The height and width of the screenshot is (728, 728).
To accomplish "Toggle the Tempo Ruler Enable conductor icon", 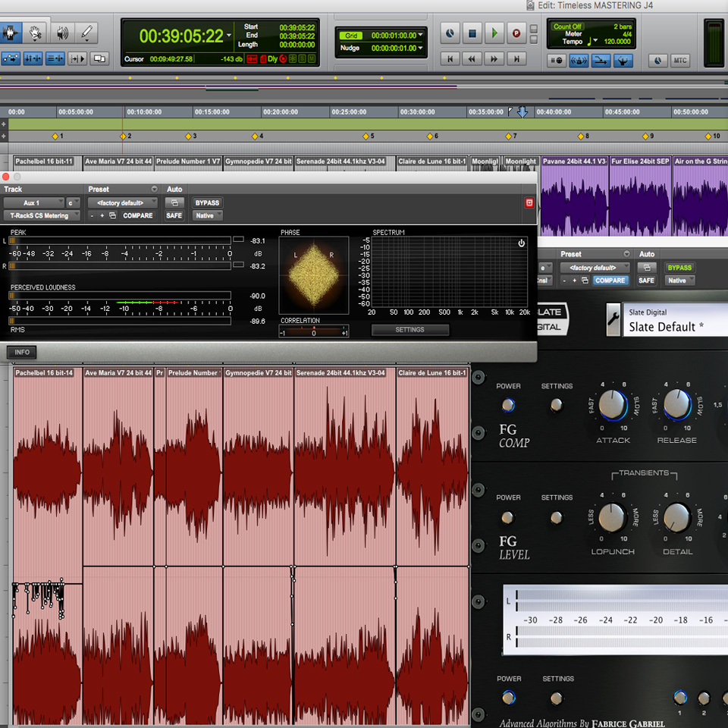I will 623,61.
